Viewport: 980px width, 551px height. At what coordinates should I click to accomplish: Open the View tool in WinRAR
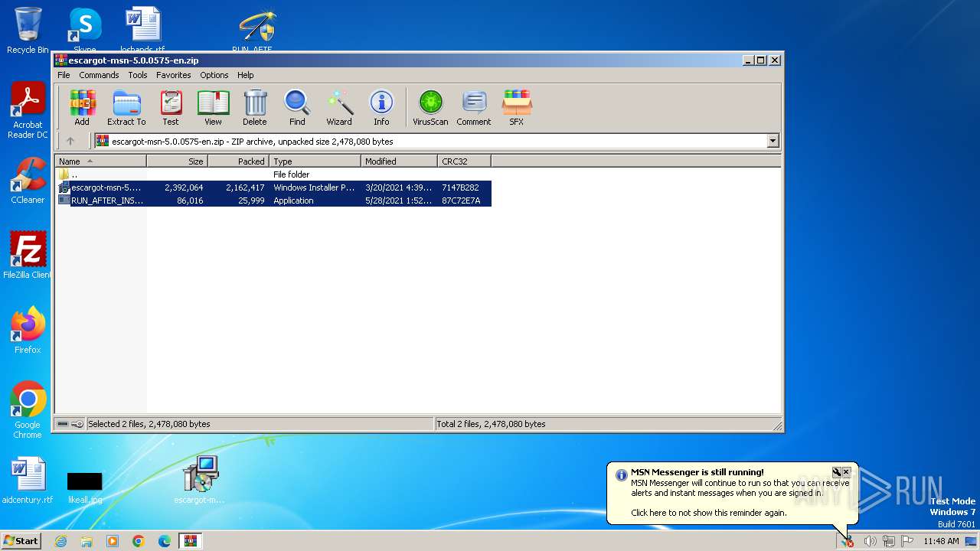click(x=213, y=107)
